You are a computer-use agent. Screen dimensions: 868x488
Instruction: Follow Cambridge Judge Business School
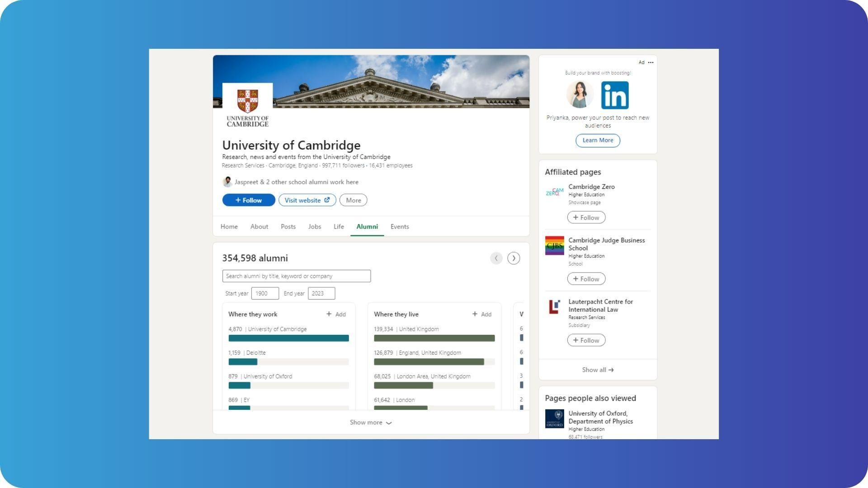586,279
